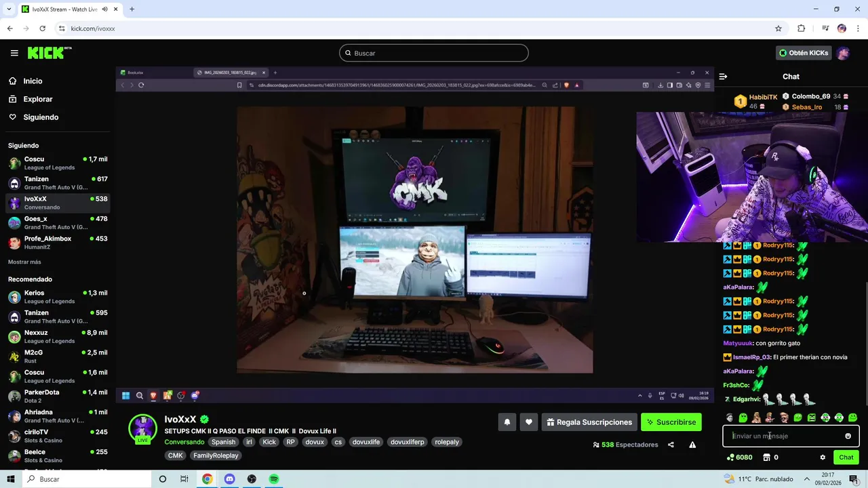The image size is (868, 488).
Task: Click Regala Suscripciones button
Action: (x=589, y=422)
